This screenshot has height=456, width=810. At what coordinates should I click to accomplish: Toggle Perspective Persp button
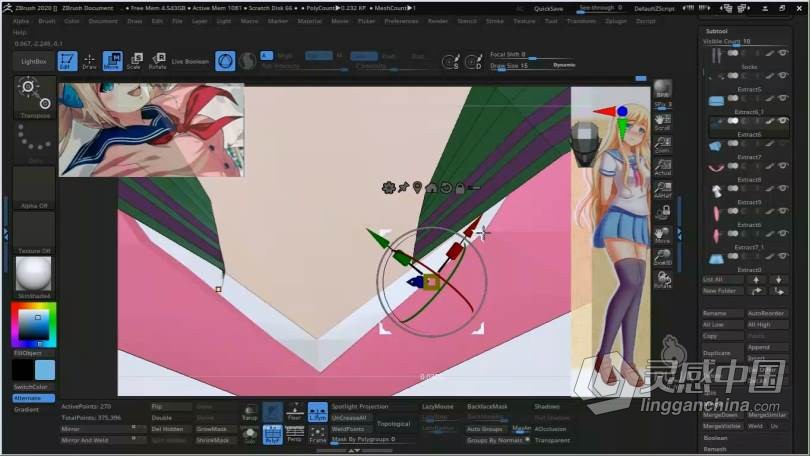294,434
